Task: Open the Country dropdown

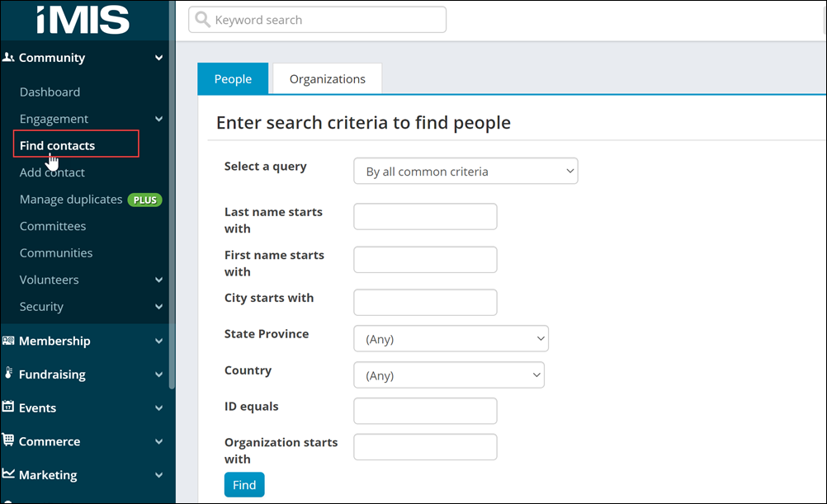Action: point(449,375)
